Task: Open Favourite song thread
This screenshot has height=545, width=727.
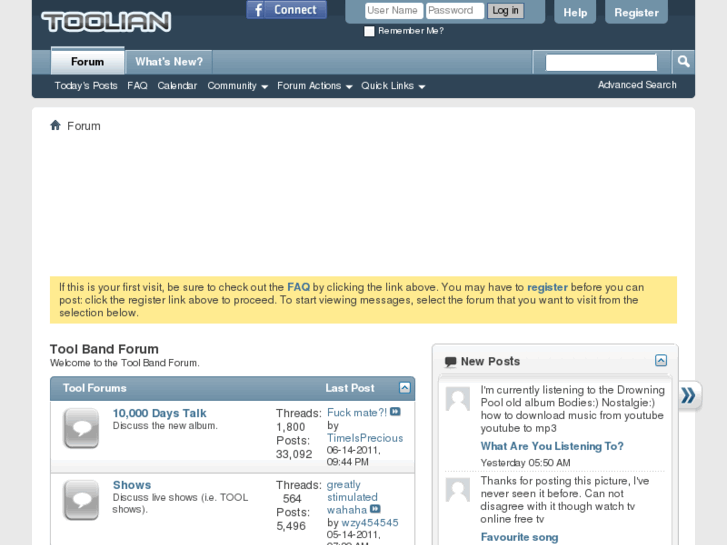Action: (519, 537)
